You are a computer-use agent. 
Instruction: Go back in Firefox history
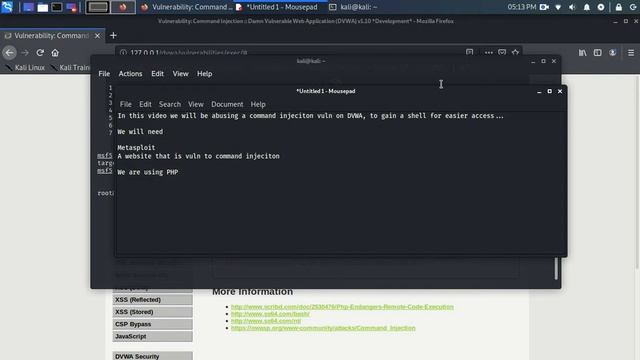[9, 53]
